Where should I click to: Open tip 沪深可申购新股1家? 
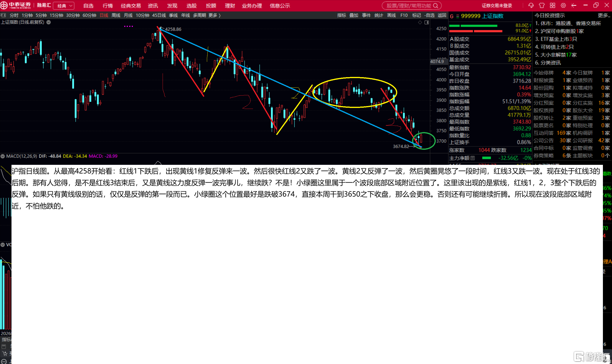(x=559, y=31)
